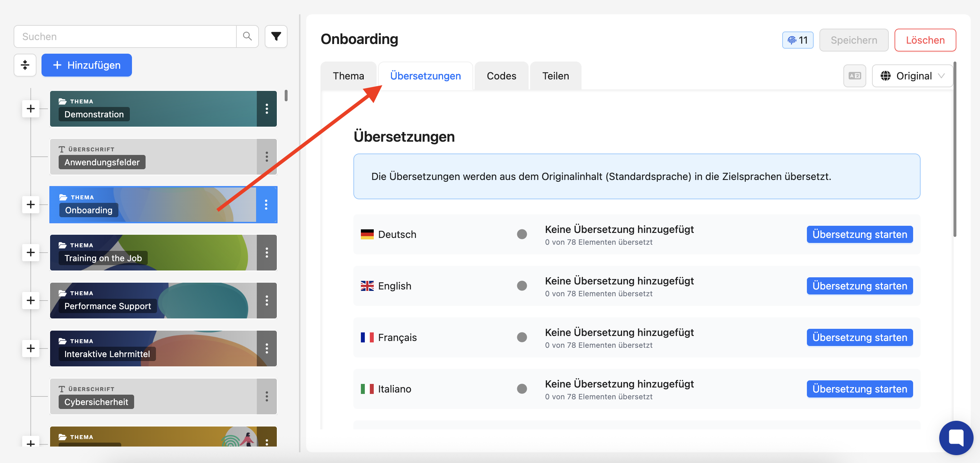This screenshot has height=463, width=980.
Task: Click the collapse-all tree icon
Action: point(25,65)
